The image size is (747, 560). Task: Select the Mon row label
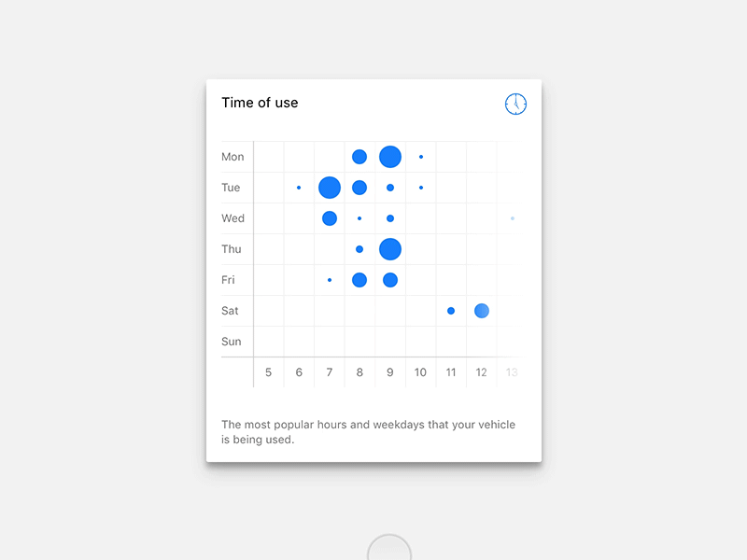pyautogui.click(x=232, y=157)
